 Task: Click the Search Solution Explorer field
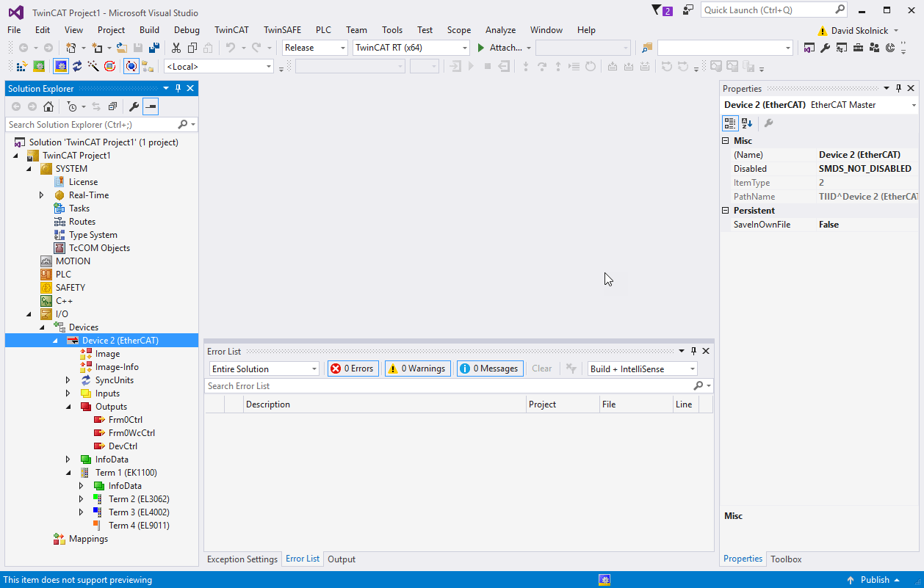[101, 125]
